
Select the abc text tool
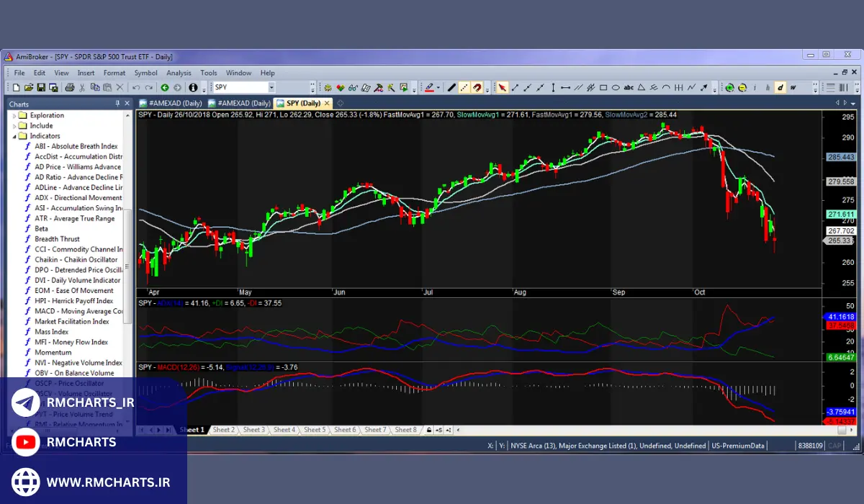(629, 88)
